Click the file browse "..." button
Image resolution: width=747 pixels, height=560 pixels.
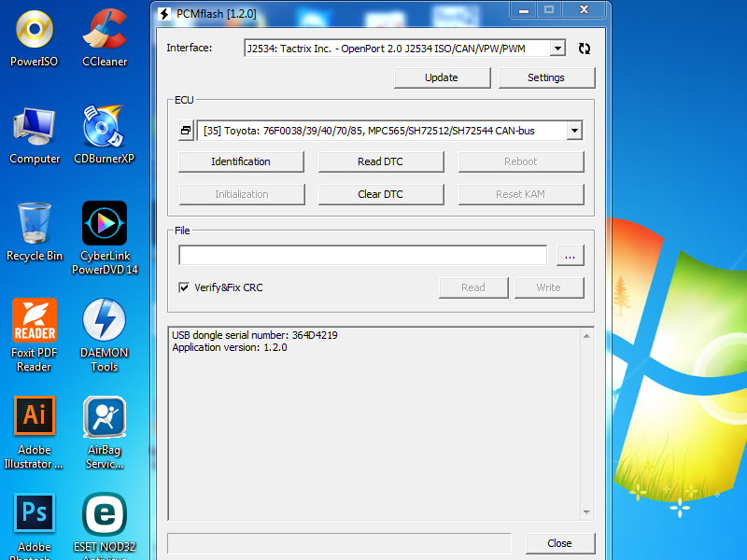pyautogui.click(x=571, y=256)
